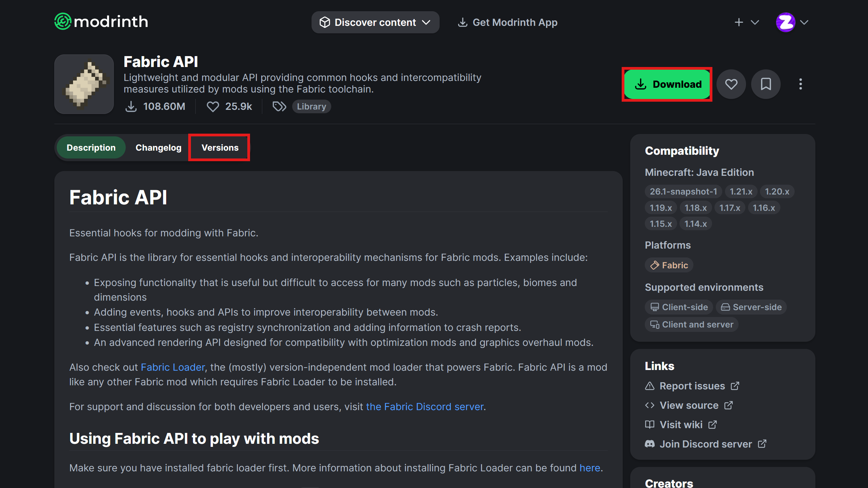Click Get Modrinth App link

coord(508,22)
